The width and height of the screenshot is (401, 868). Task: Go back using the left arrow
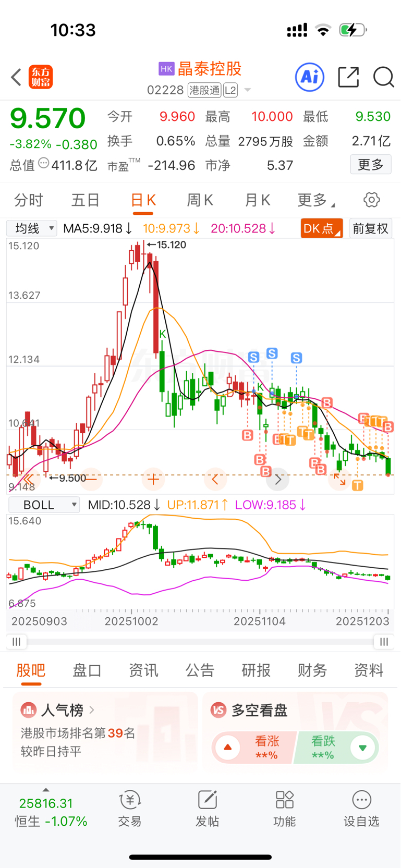tap(16, 77)
